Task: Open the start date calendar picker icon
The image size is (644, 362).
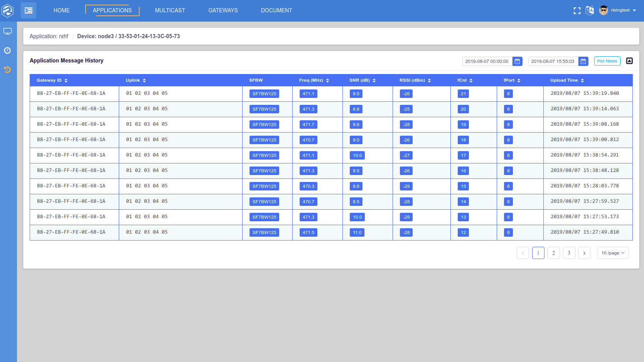Action: coord(517,61)
